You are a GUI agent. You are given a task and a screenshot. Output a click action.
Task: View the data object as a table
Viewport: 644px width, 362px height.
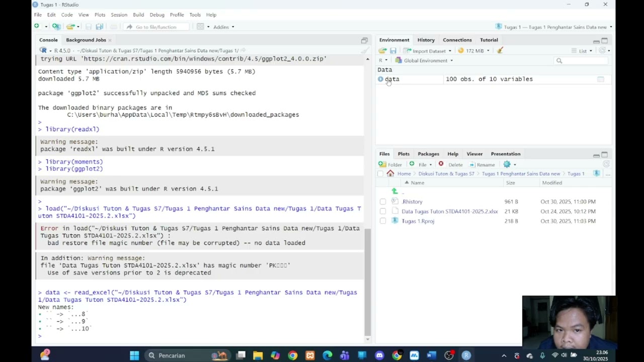(600, 79)
